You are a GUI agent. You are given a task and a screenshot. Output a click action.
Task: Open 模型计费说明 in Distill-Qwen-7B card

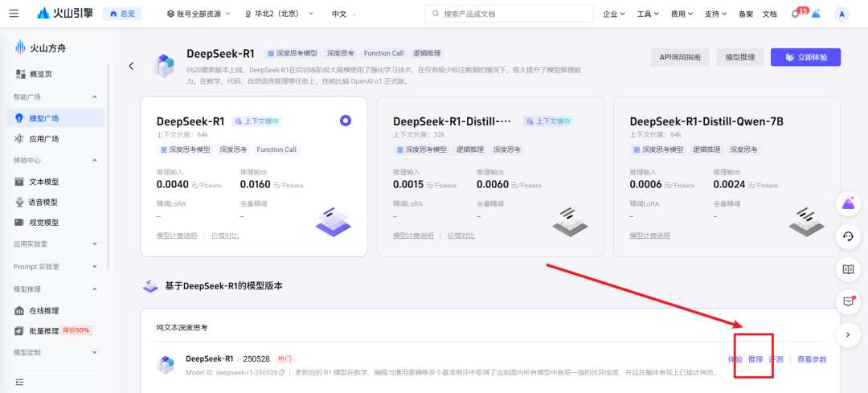(x=650, y=235)
